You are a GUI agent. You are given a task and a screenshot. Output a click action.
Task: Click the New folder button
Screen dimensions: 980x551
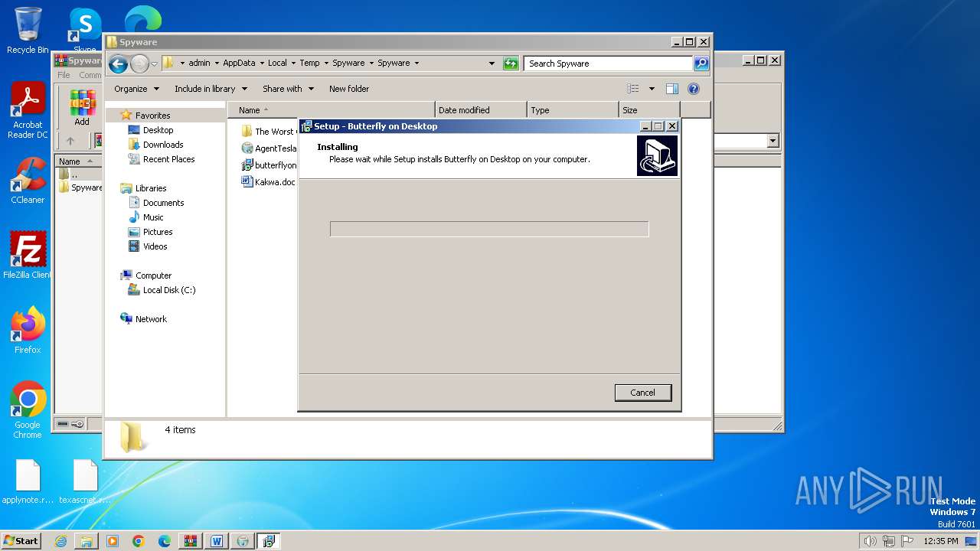click(x=349, y=89)
